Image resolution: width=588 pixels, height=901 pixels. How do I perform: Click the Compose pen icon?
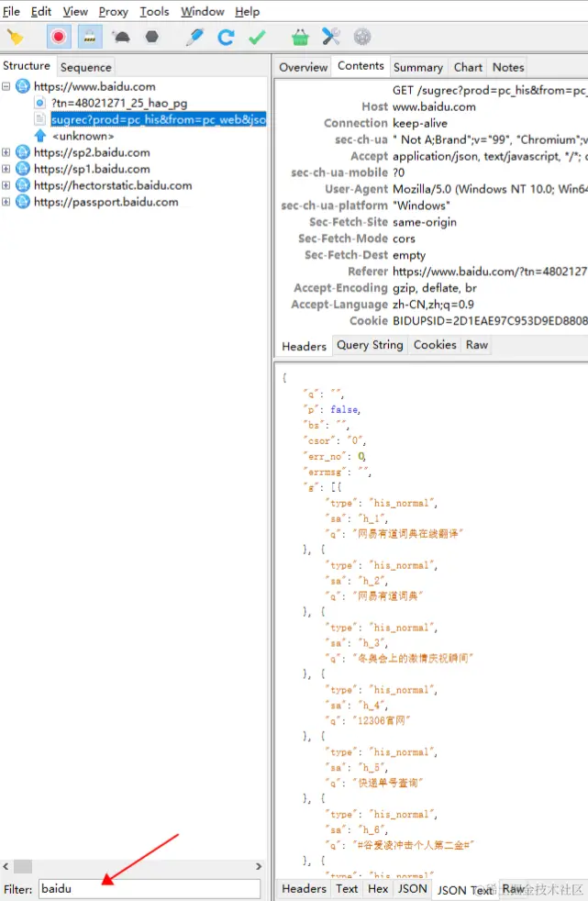coord(194,38)
